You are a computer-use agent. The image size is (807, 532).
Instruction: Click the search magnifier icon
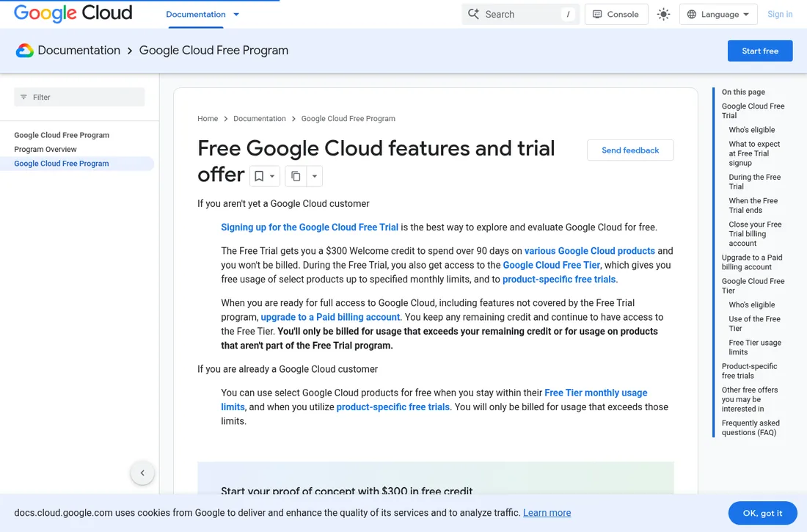[473, 15]
